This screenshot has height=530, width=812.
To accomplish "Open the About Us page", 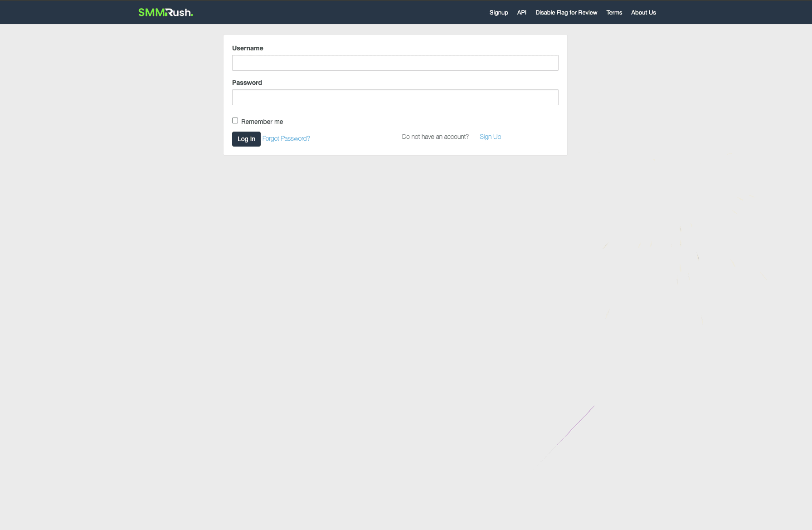I will click(x=643, y=12).
